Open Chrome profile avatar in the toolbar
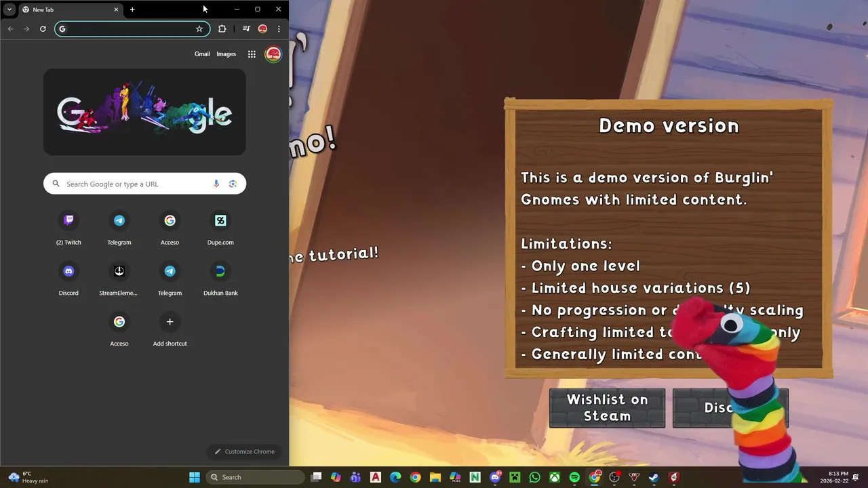 [x=262, y=28]
